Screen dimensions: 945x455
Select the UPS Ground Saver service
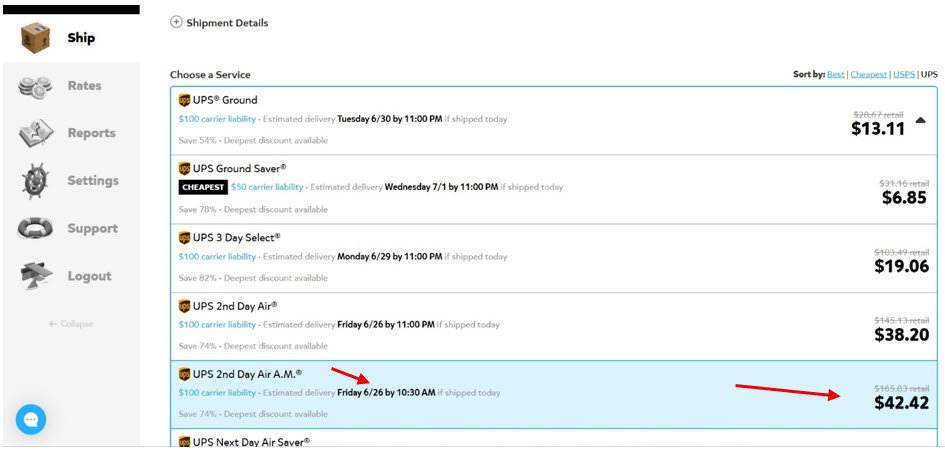(553, 189)
